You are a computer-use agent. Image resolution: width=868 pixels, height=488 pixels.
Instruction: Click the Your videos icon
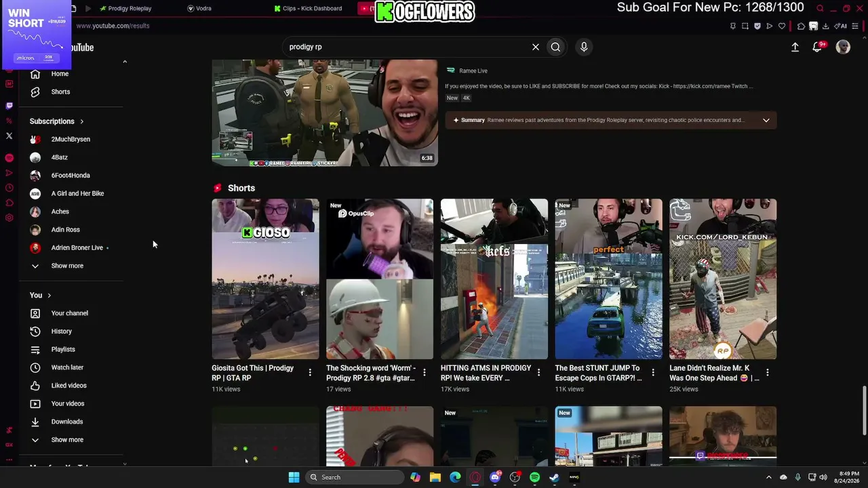coord(35,404)
